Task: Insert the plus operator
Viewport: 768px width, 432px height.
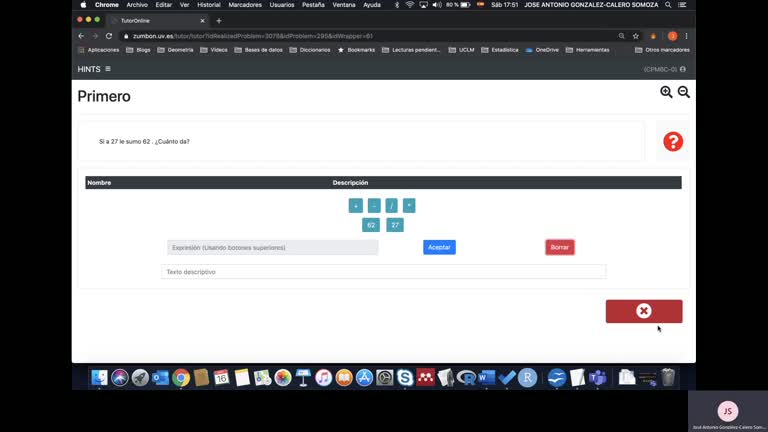Action: click(x=355, y=206)
